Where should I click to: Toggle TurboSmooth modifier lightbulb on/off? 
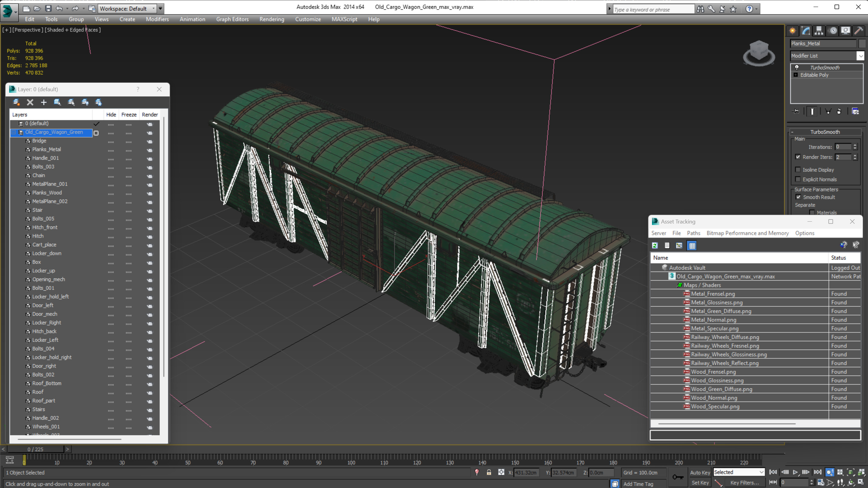797,67
